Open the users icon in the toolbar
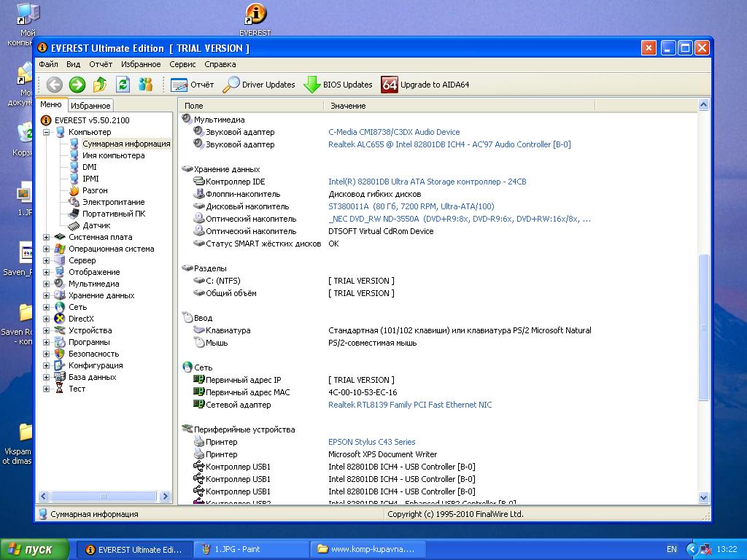 [146, 85]
